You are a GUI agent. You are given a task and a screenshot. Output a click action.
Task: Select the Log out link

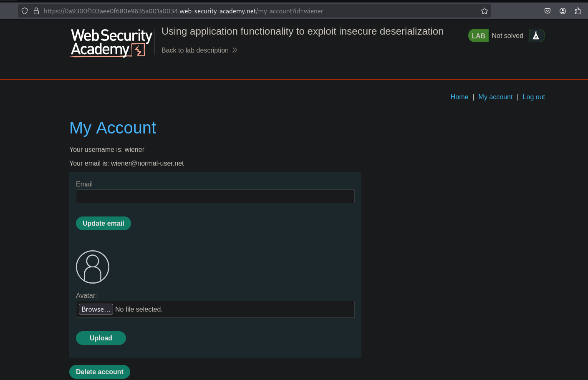tap(533, 97)
